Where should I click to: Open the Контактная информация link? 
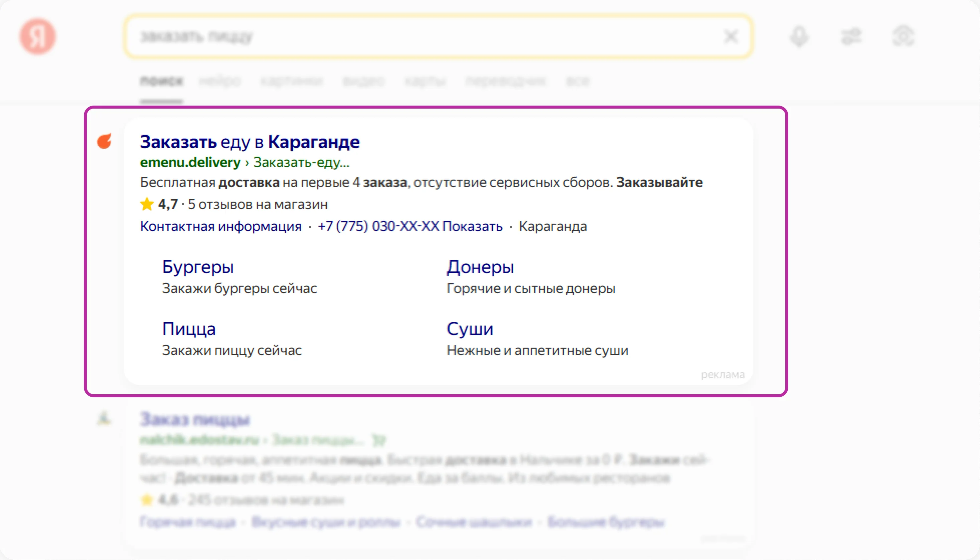coord(221,226)
